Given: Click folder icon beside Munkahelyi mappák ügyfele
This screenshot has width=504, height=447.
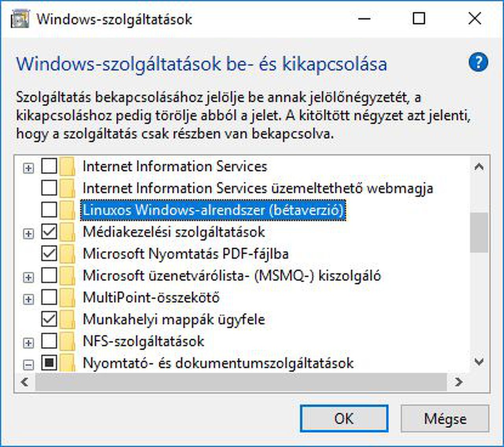Looking at the screenshot, I should click(x=68, y=319).
